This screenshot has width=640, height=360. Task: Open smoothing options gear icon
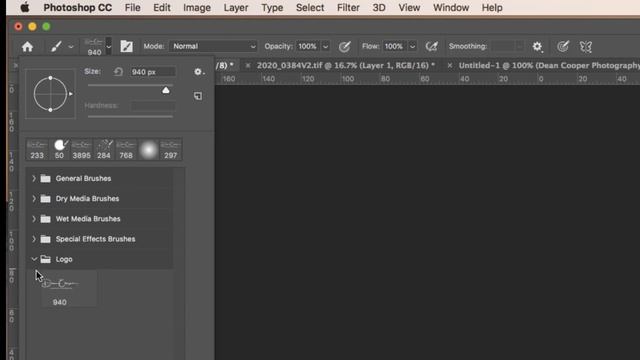coord(537,47)
